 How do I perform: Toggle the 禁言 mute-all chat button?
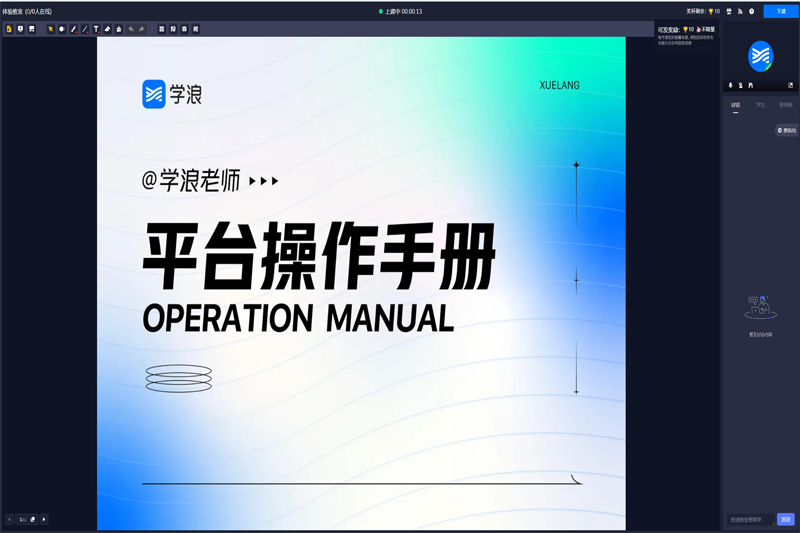tap(787, 130)
